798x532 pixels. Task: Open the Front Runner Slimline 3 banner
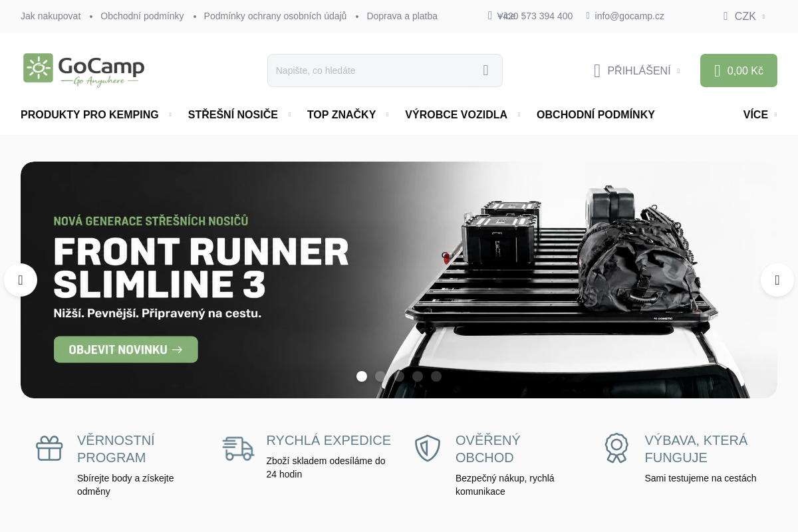(x=399, y=280)
